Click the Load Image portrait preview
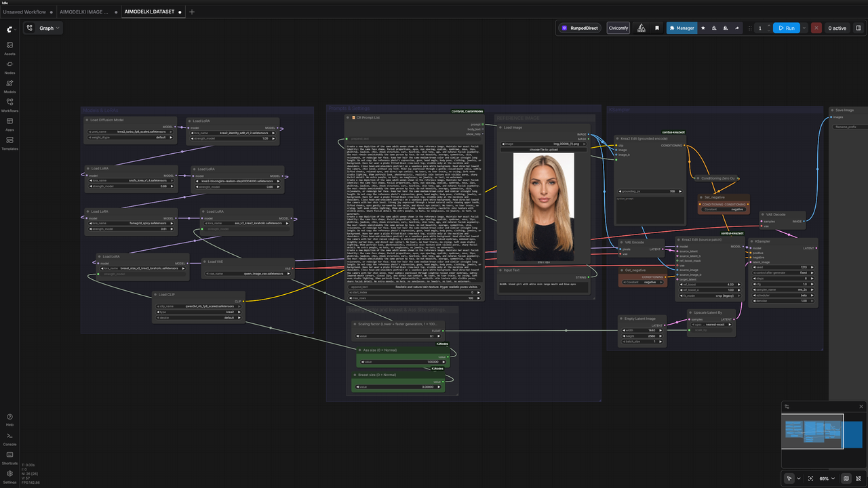 pos(544,206)
